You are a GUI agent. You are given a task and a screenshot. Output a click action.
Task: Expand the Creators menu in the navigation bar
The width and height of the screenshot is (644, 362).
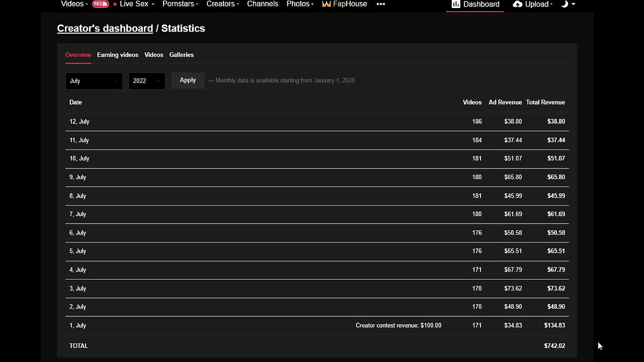[x=222, y=4]
